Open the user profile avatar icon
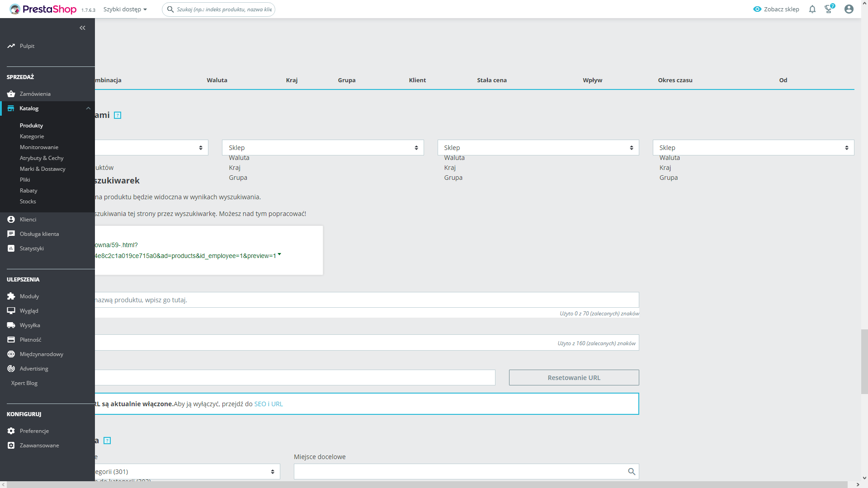This screenshot has height=488, width=868. tap(849, 9)
